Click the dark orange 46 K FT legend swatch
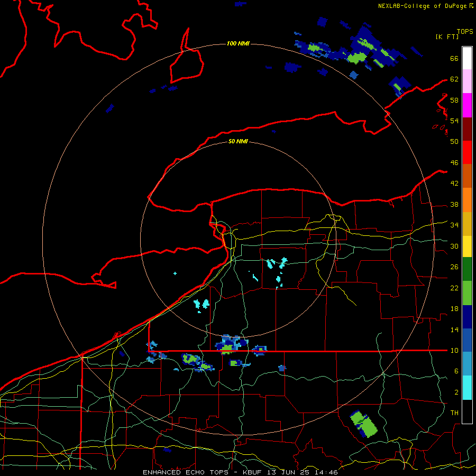The image size is (476, 476). coord(467,176)
